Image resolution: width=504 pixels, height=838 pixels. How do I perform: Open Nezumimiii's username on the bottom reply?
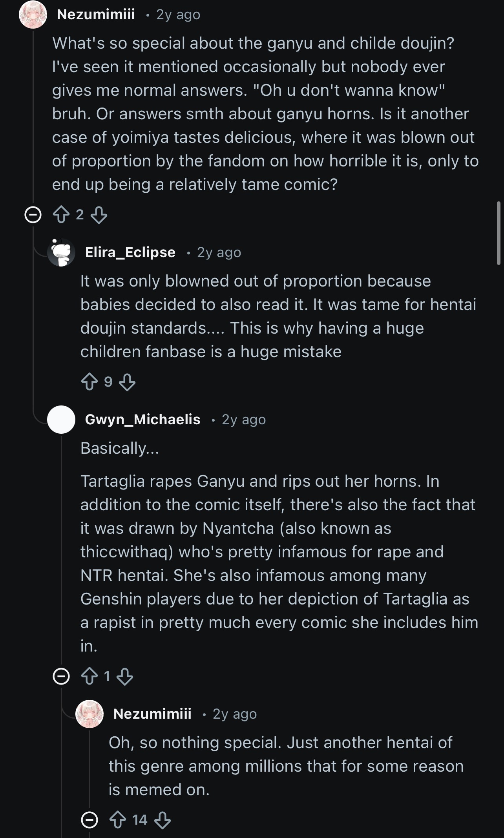(152, 714)
